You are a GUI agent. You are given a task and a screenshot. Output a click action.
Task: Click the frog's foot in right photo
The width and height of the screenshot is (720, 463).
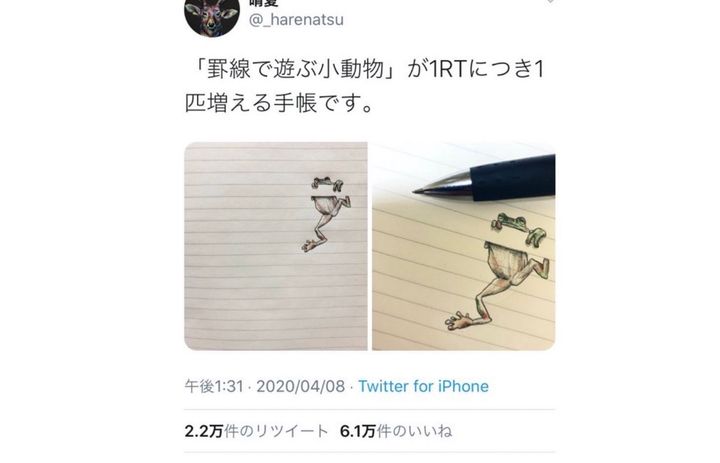pos(458,320)
